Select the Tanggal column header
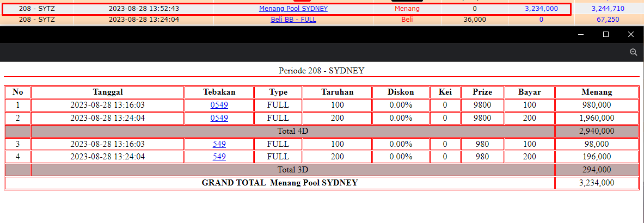 pos(108,92)
